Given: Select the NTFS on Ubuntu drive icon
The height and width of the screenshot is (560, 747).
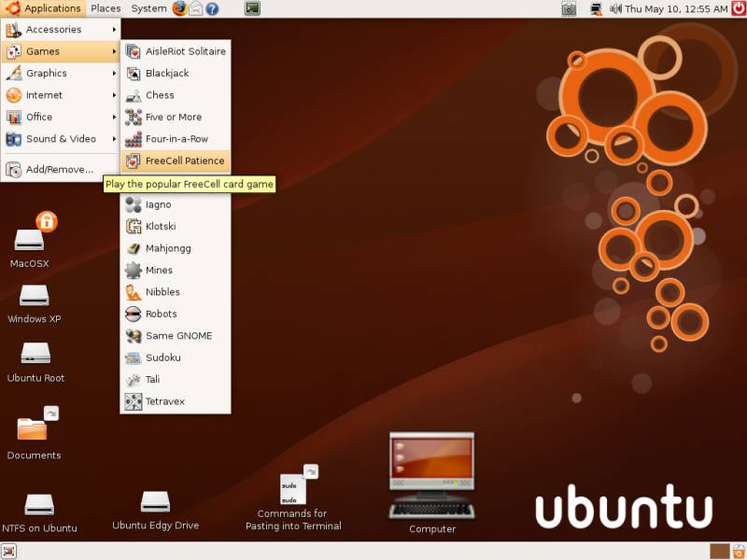Looking at the screenshot, I should pos(39,505).
